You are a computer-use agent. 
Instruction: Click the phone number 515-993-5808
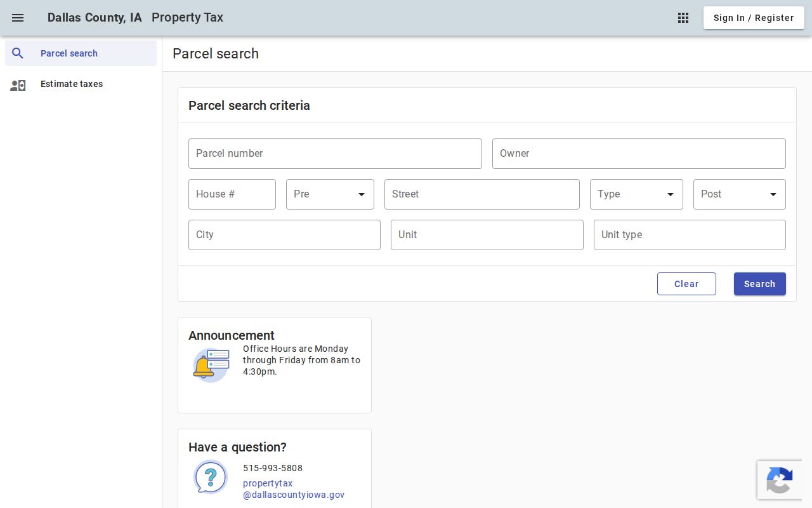(x=273, y=468)
